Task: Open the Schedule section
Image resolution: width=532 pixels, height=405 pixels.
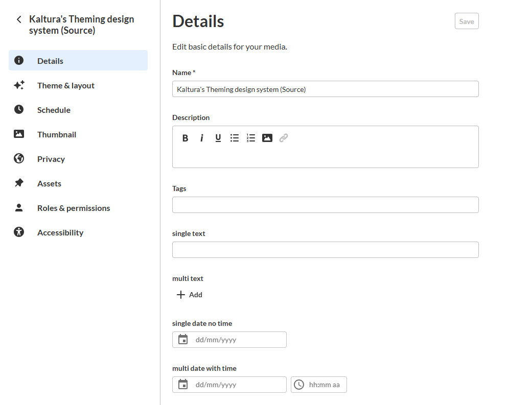Action: pyautogui.click(x=78, y=110)
